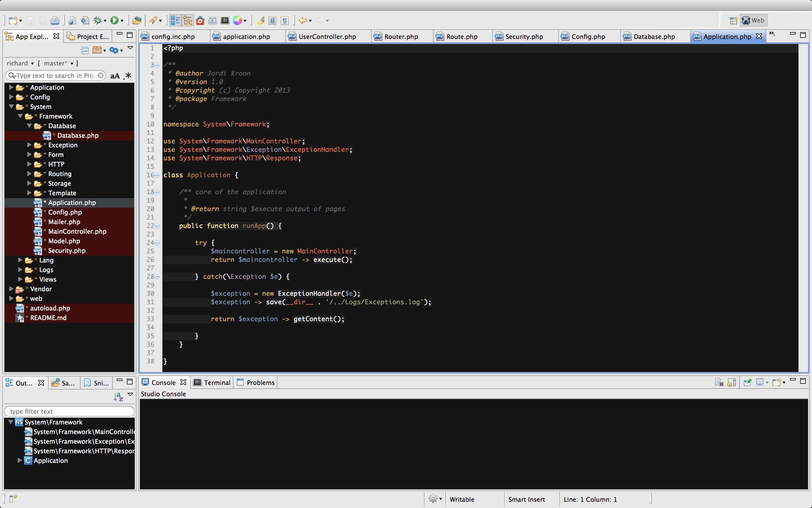Click the status bar gear icon

tap(433, 499)
